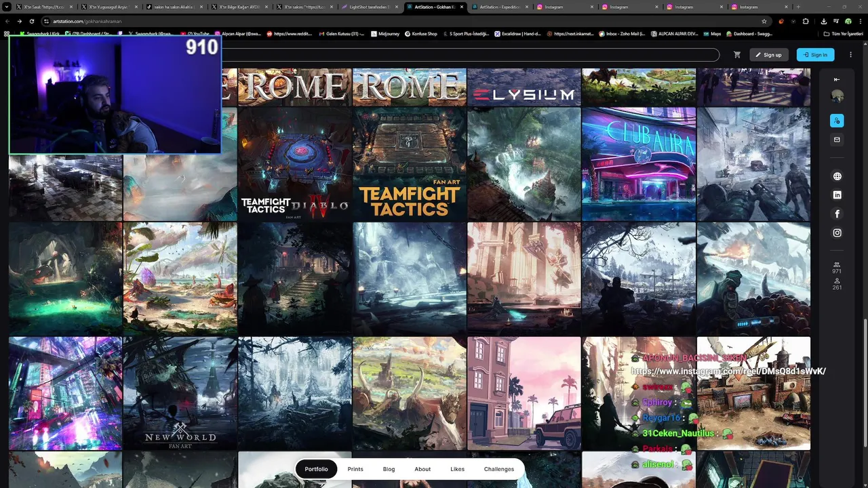Open the Likes tab

pos(458,469)
